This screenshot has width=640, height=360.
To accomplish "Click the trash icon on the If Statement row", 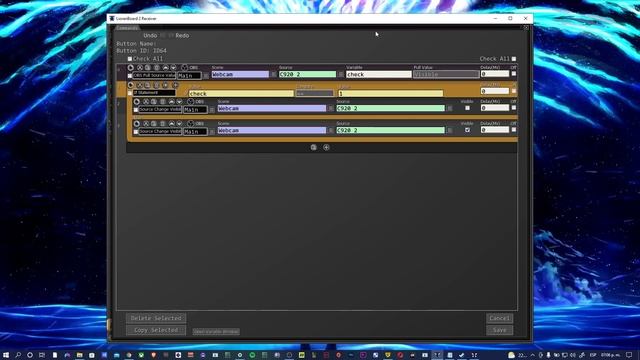I will [x=156, y=85].
